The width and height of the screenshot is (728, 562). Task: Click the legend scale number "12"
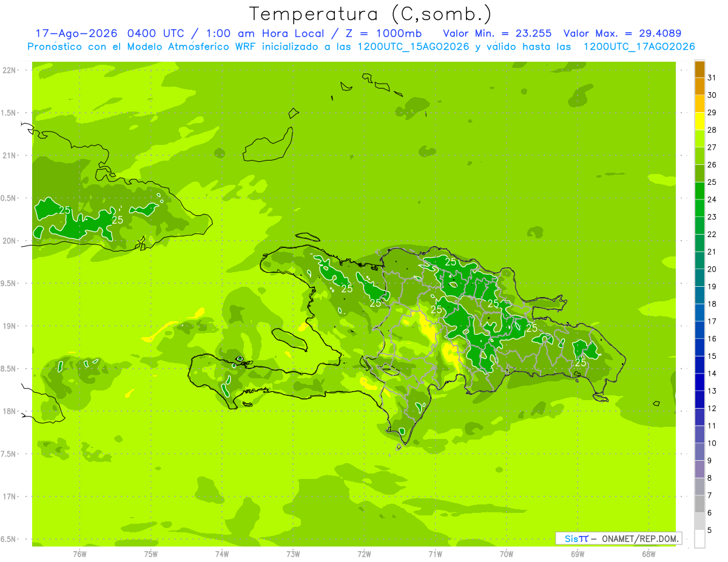(712, 409)
